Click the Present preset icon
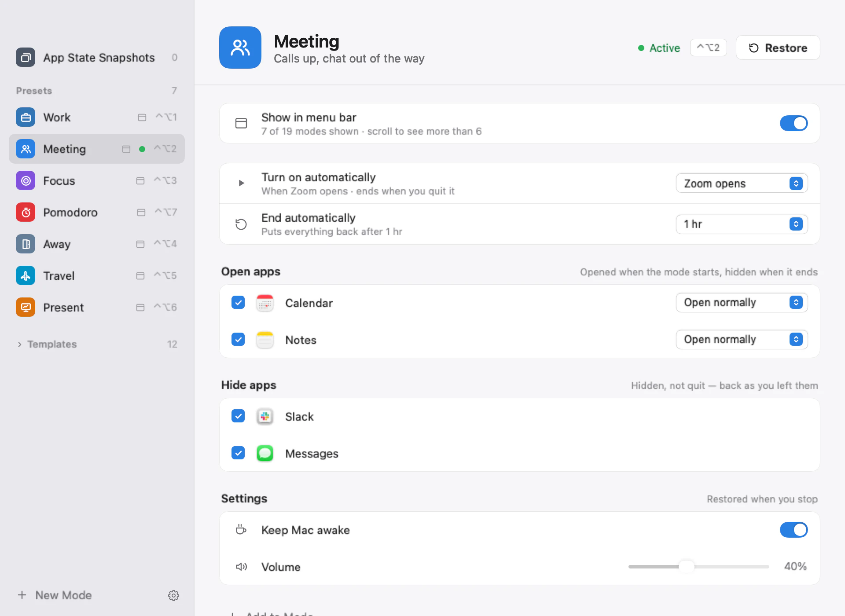The height and width of the screenshot is (616, 845). pyautogui.click(x=26, y=307)
